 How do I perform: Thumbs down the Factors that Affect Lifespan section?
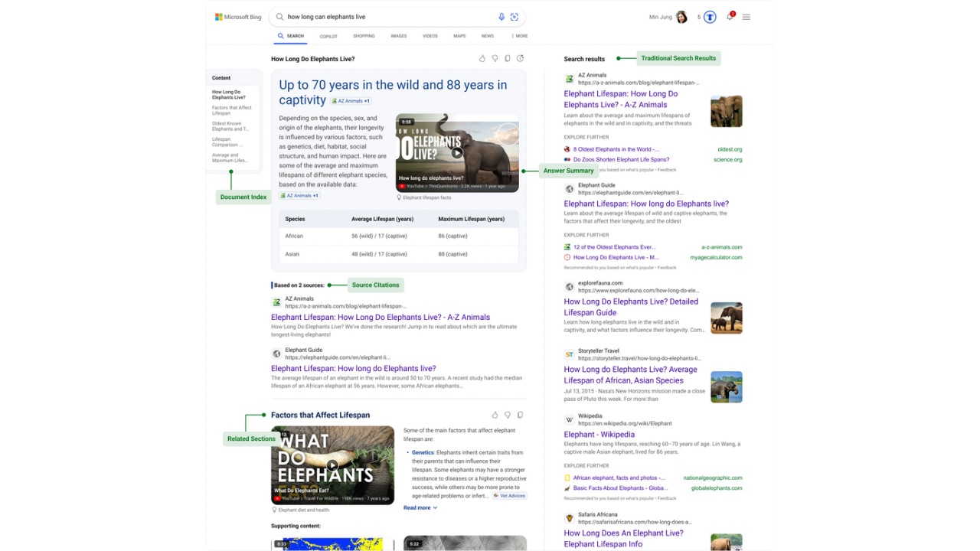(507, 414)
